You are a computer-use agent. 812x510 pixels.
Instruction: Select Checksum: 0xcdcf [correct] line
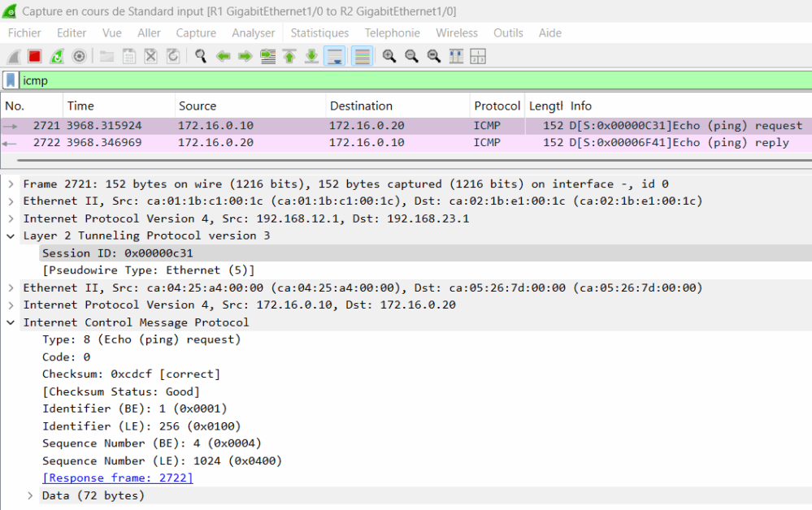coord(131,374)
